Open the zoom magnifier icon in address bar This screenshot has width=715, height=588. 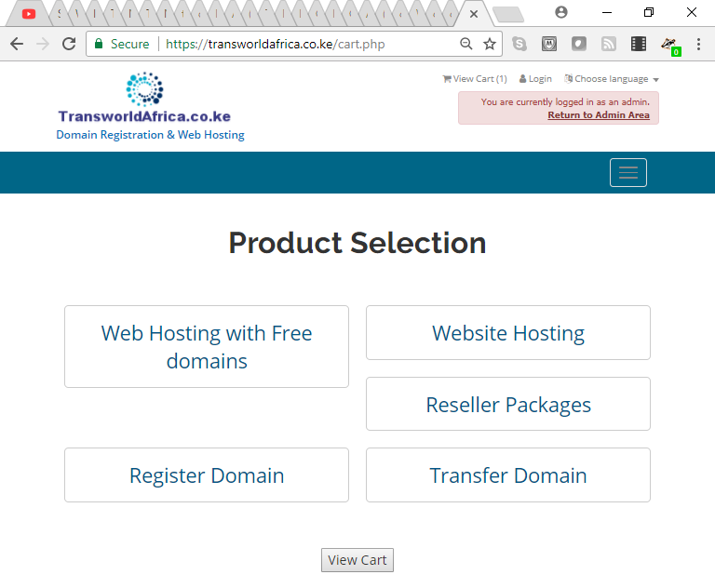click(466, 44)
